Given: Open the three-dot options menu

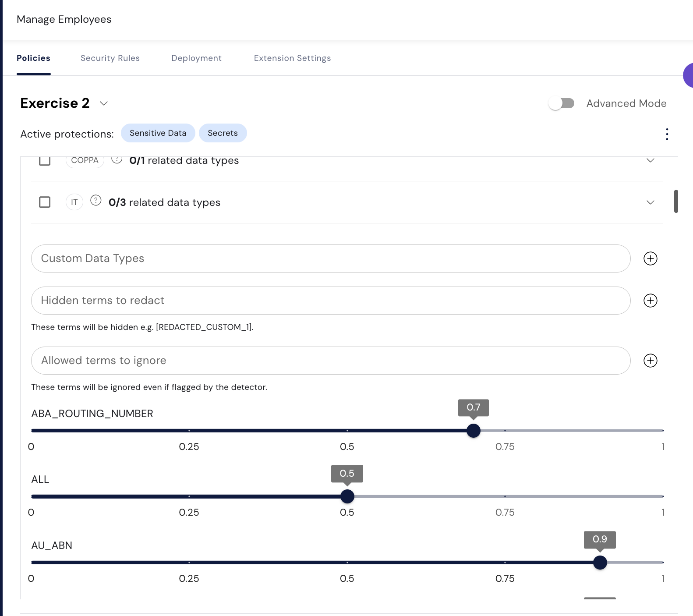Looking at the screenshot, I should (x=667, y=134).
